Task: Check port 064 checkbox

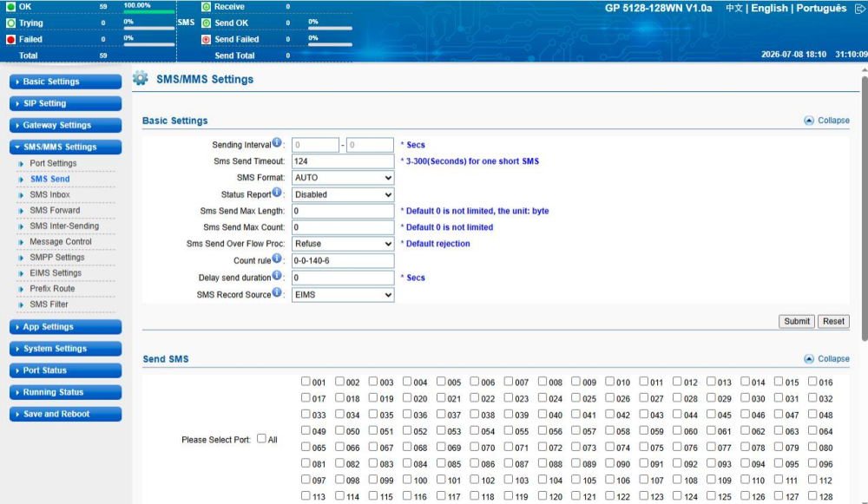Action: 812,430
